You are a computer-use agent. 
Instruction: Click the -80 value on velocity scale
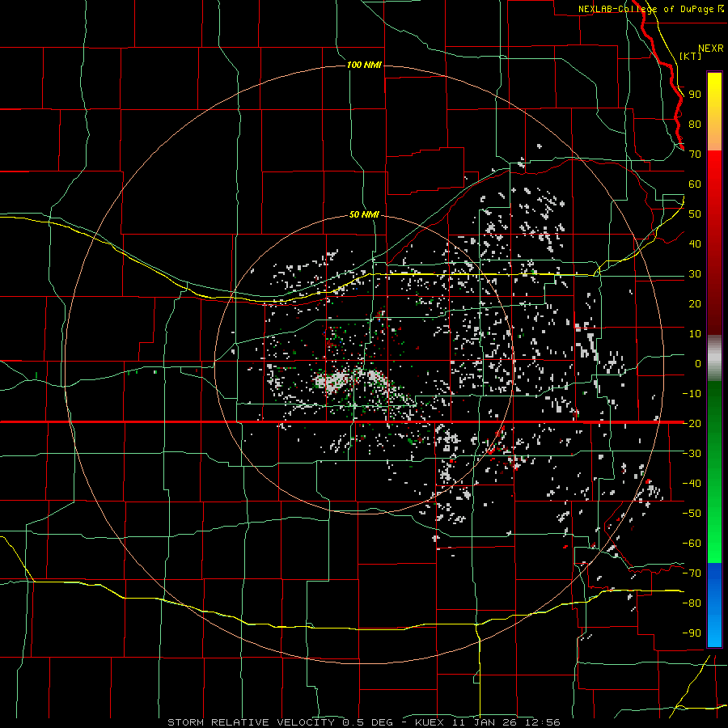click(x=692, y=603)
